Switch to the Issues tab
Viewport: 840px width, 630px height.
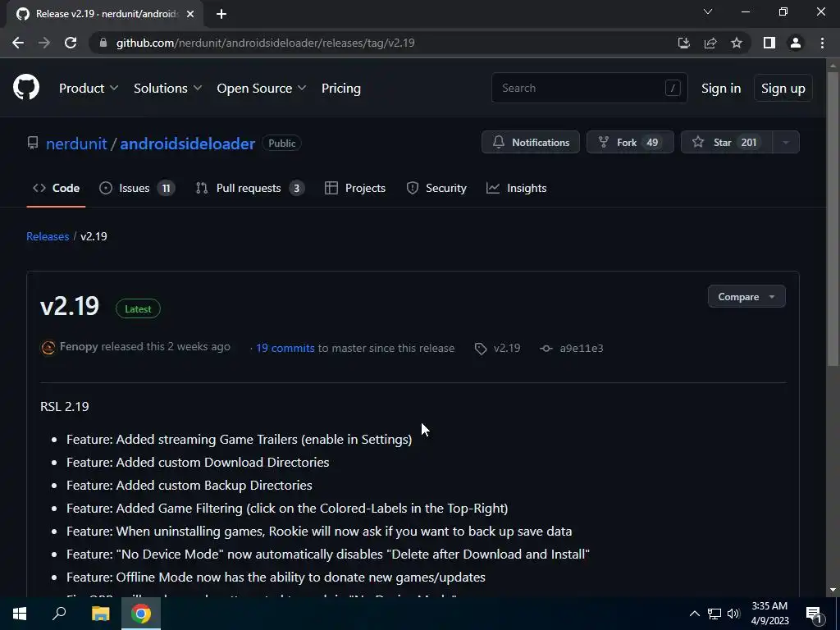(x=137, y=188)
